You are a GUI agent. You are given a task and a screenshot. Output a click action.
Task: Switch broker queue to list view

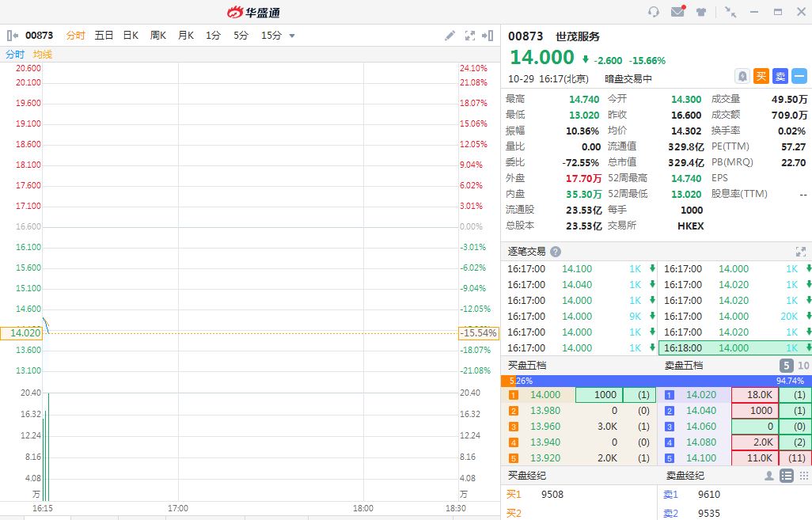point(786,476)
